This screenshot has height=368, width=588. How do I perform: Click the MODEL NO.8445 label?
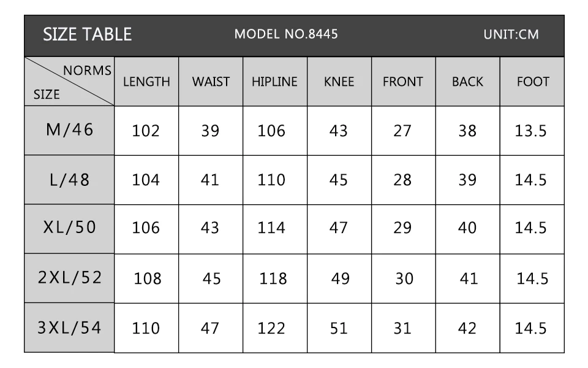[286, 34]
